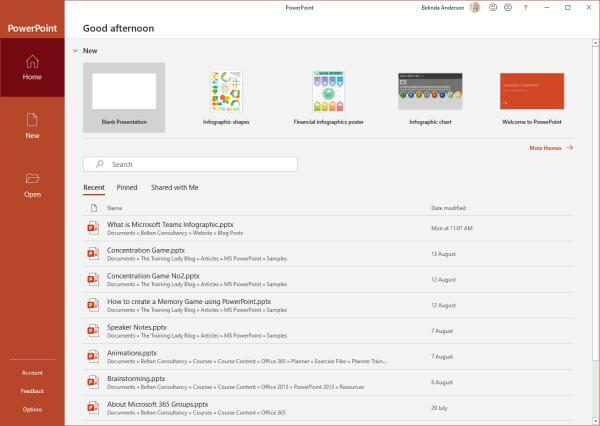Collapse the New templates section chevron
This screenshot has width=600, height=426.
coord(75,51)
